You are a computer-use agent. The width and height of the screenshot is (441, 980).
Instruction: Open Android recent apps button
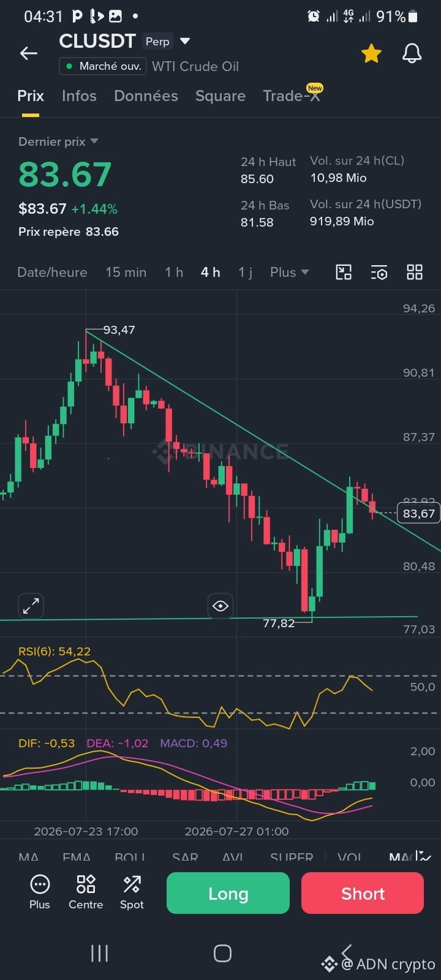pos(99,953)
